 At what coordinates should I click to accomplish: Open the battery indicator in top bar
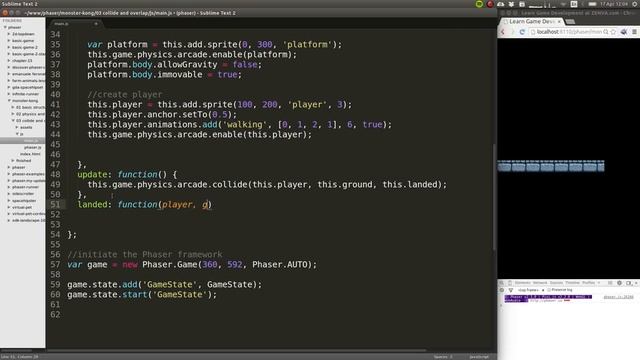click(592, 4)
